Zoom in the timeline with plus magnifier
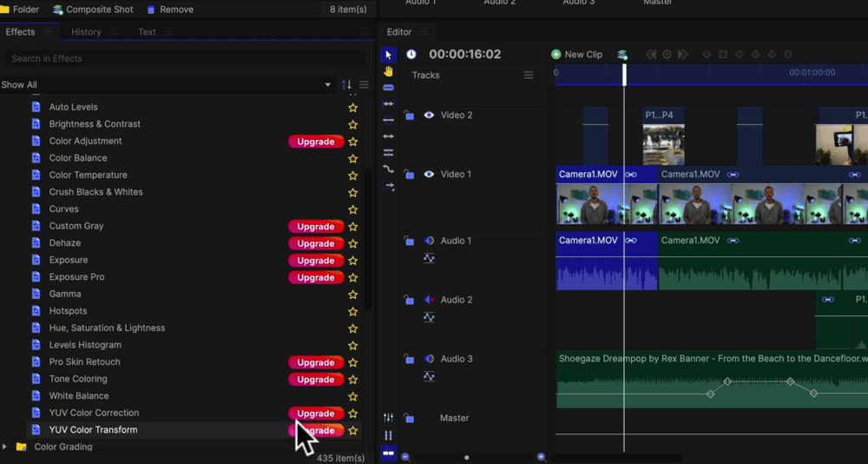Viewport: 868px width, 464px height. [x=542, y=457]
